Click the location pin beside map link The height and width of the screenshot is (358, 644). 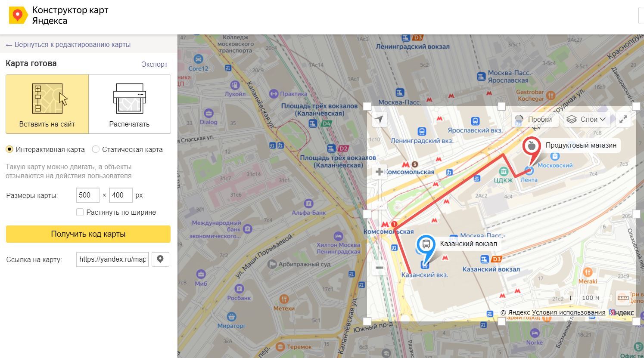pyautogui.click(x=160, y=259)
